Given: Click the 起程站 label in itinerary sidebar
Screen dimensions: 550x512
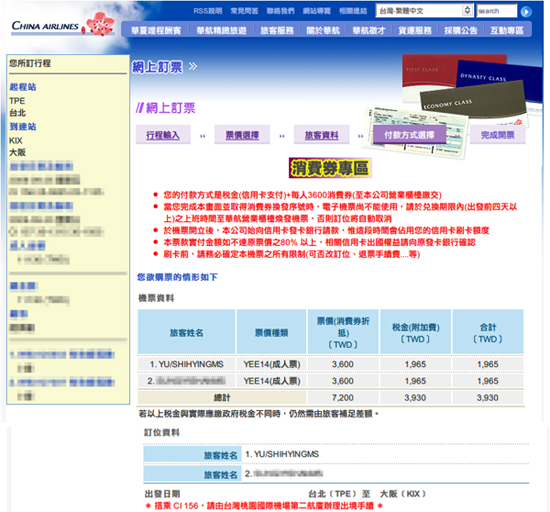Looking at the screenshot, I should coord(23,87).
